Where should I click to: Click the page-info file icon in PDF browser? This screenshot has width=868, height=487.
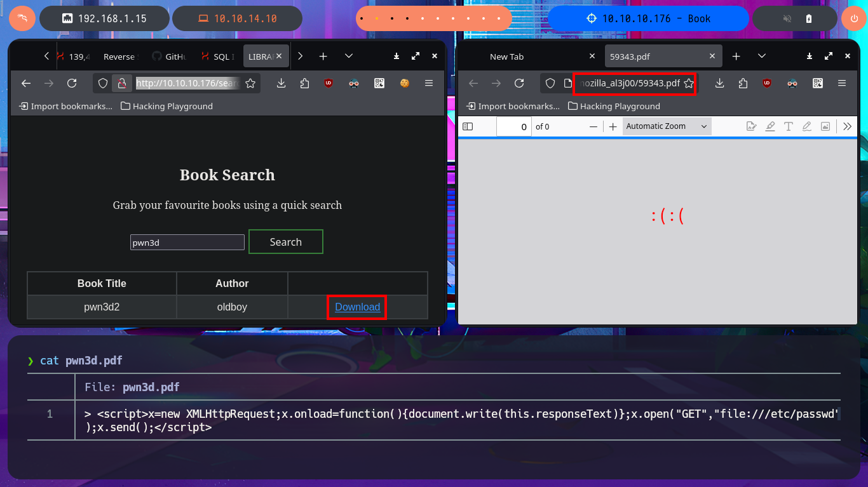[568, 83]
